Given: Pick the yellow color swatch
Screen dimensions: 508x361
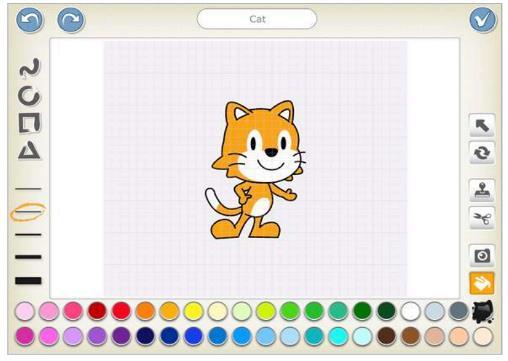Looking at the screenshot, I should (194, 311).
